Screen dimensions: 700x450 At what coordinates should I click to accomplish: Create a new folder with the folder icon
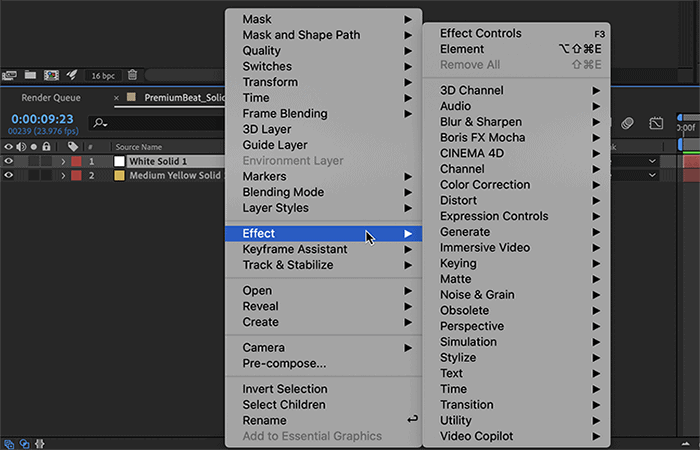tap(30, 75)
